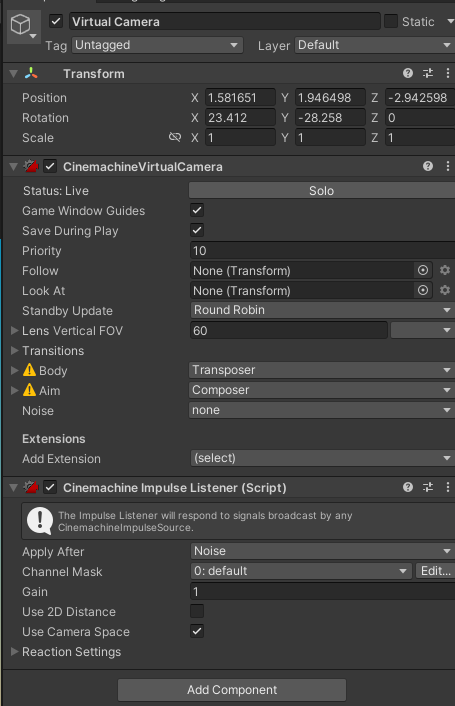The image size is (455, 706).
Task: Open Impulse Listener kebab menu
Action: point(447,487)
